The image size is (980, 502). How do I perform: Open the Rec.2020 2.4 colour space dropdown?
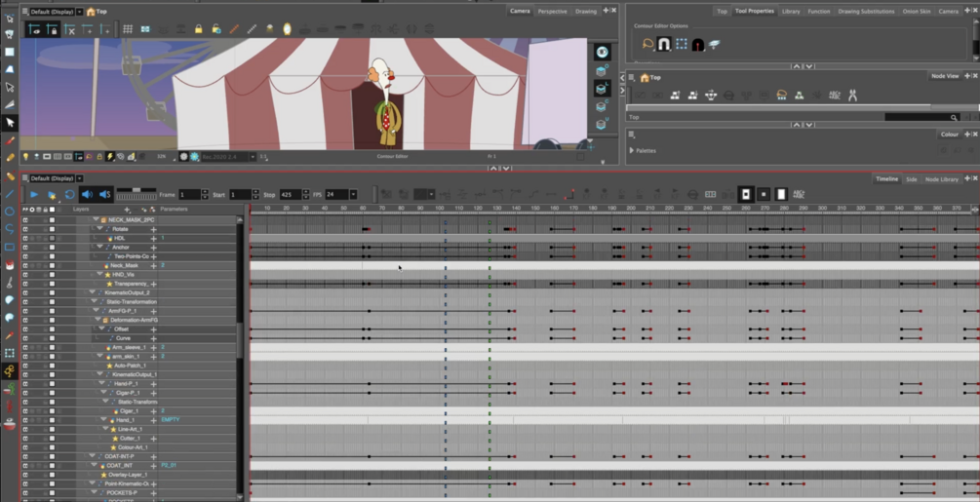pos(253,157)
